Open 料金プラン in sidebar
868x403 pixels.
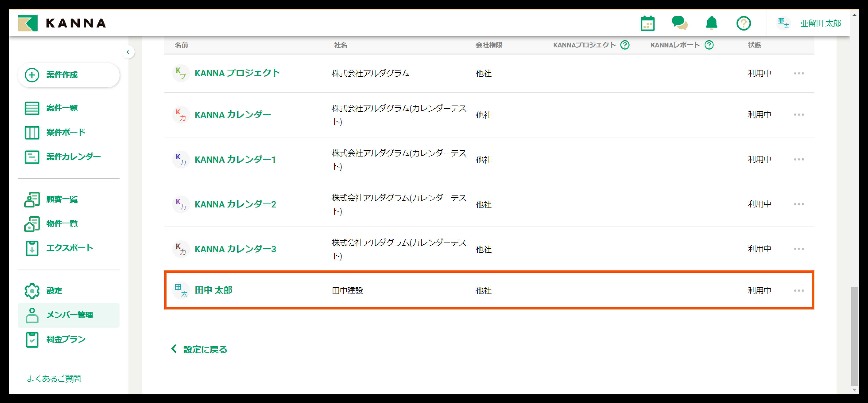pyautogui.click(x=66, y=339)
